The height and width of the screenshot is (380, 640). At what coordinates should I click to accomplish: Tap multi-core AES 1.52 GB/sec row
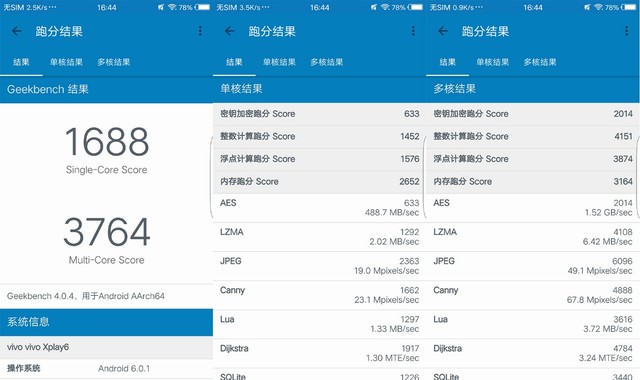533,208
